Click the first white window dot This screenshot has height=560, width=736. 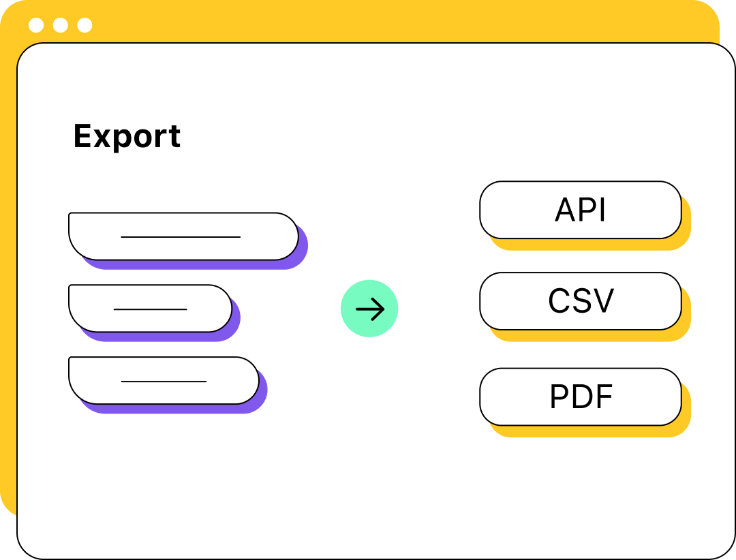coord(36,25)
